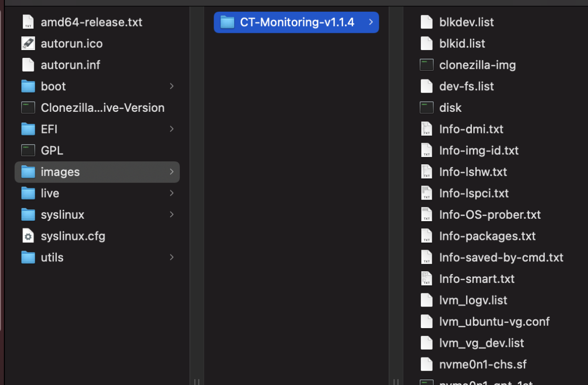The height and width of the screenshot is (385, 588).
Task: Select the boot folder name
Action: click(x=53, y=86)
